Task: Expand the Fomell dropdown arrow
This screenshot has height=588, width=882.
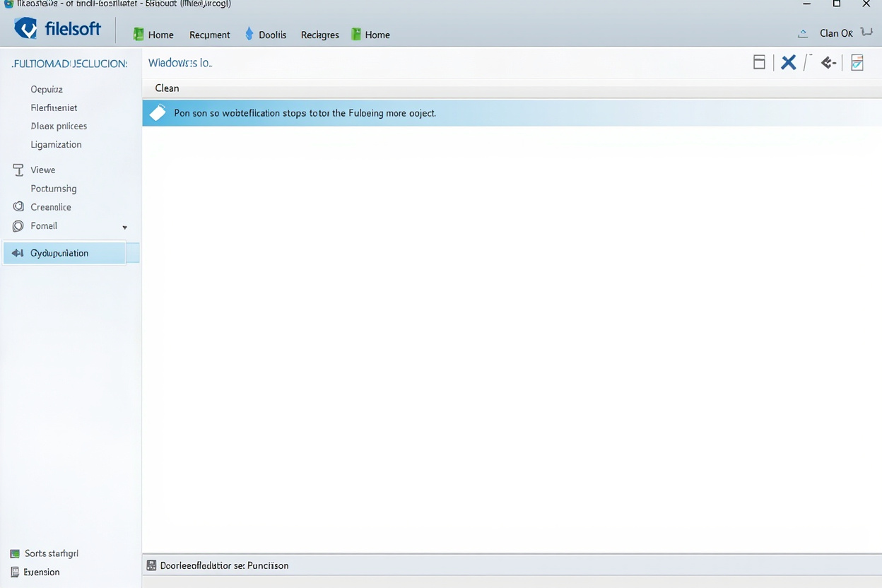Action: coord(124,228)
